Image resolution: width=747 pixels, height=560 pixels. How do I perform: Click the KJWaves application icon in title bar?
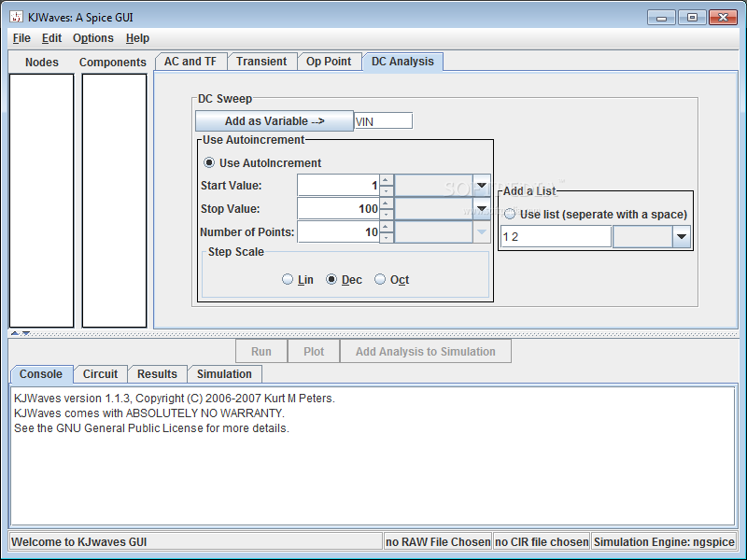[16, 17]
